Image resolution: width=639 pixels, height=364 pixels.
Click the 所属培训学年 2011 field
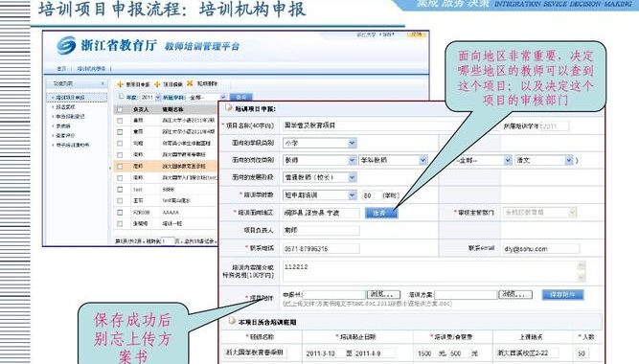pyautogui.click(x=555, y=126)
